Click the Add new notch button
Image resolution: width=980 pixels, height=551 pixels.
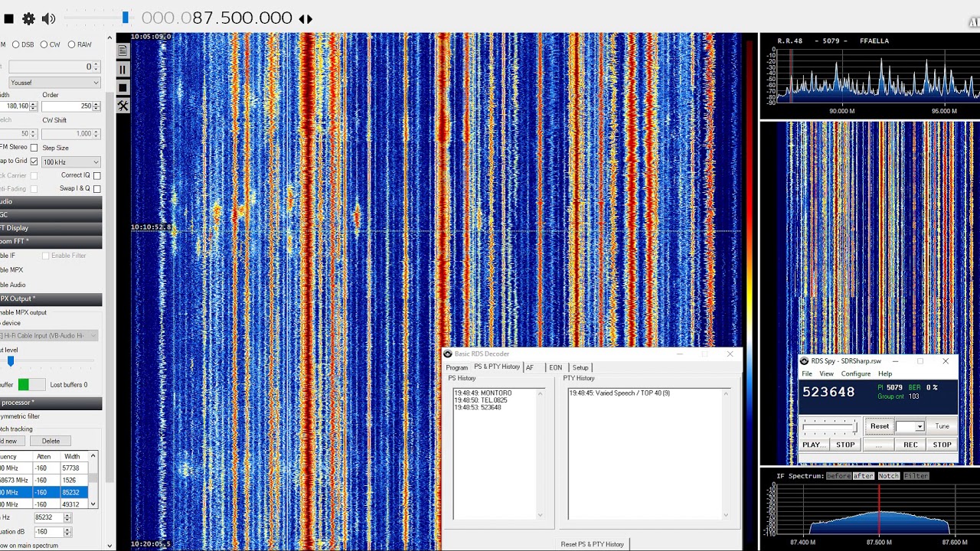(x=11, y=441)
